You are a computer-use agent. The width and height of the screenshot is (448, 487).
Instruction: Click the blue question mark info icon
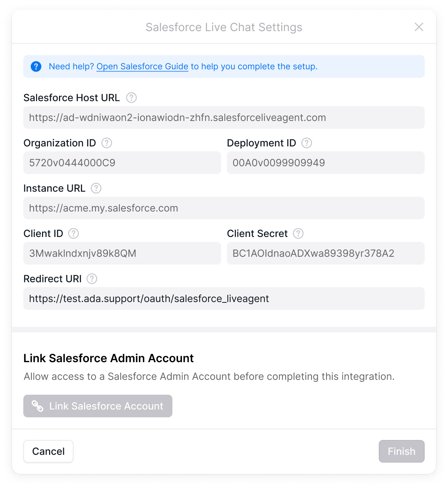pyautogui.click(x=36, y=66)
